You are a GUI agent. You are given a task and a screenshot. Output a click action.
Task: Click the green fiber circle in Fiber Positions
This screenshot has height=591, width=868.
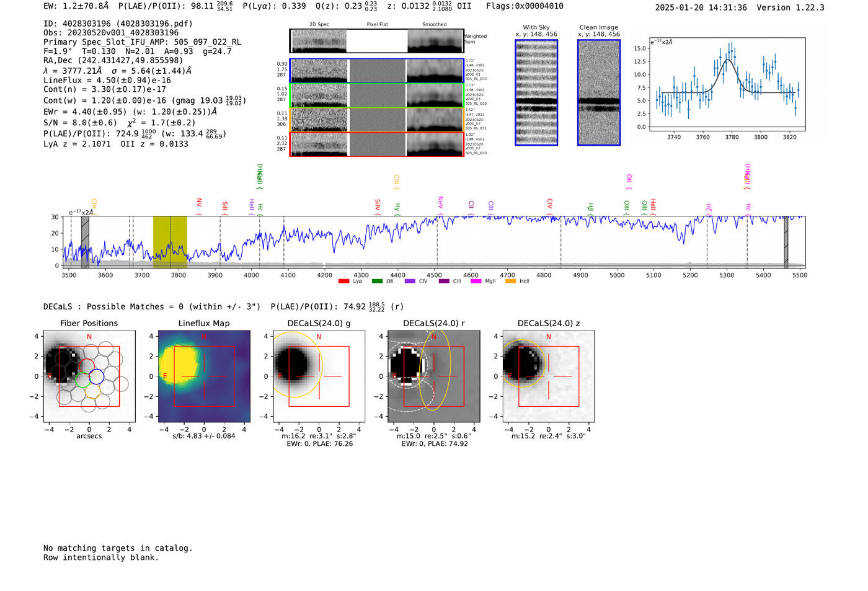83,380
